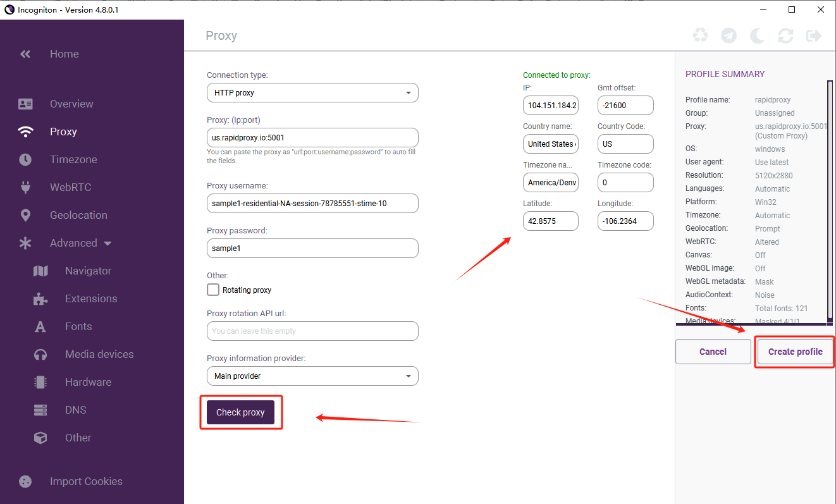The image size is (836, 504).
Task: Click the Proxy wifi icon
Action: [x=25, y=132]
